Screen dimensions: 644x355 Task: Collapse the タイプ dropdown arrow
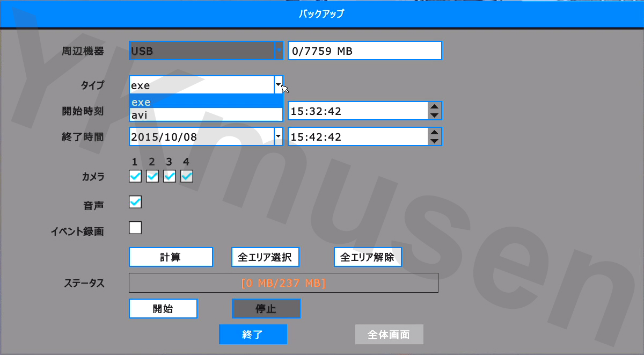pyautogui.click(x=278, y=85)
